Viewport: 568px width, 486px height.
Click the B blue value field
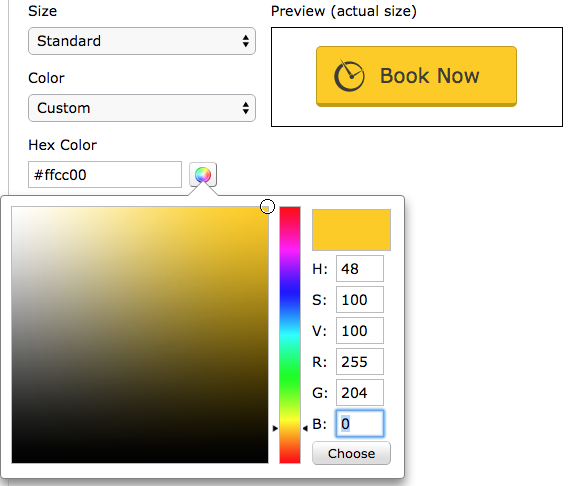(x=360, y=423)
